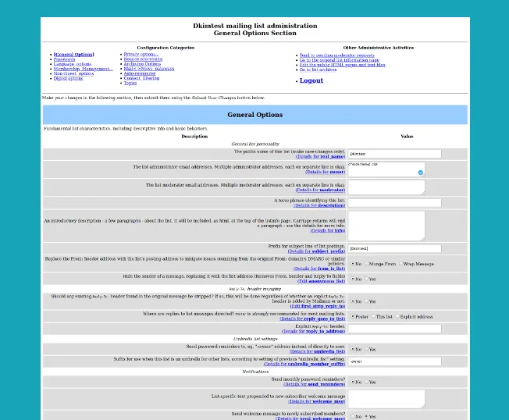The image size is (509, 420).
Task: Open Topics category
Action: [130, 83]
